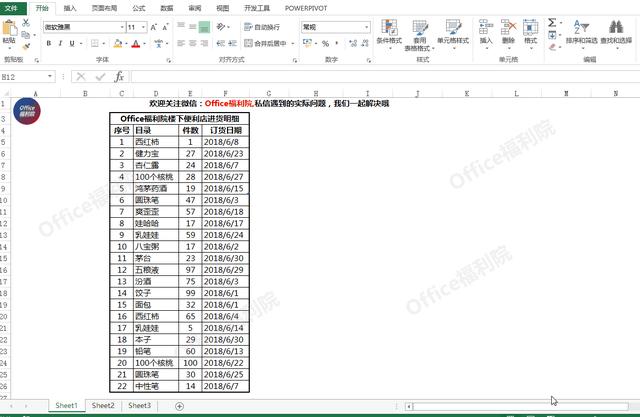The image size is (640, 417).
Task: Click the horizontal scrollbar
Action: [520, 406]
